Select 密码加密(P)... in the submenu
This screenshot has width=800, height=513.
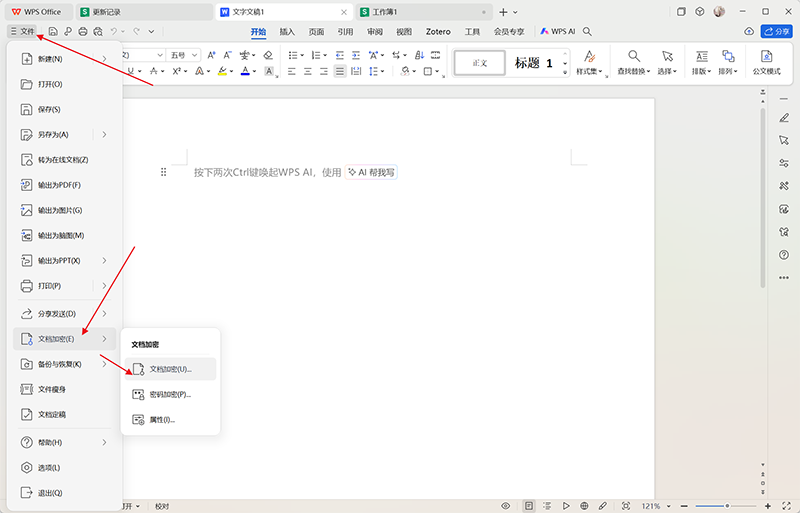[x=168, y=394]
